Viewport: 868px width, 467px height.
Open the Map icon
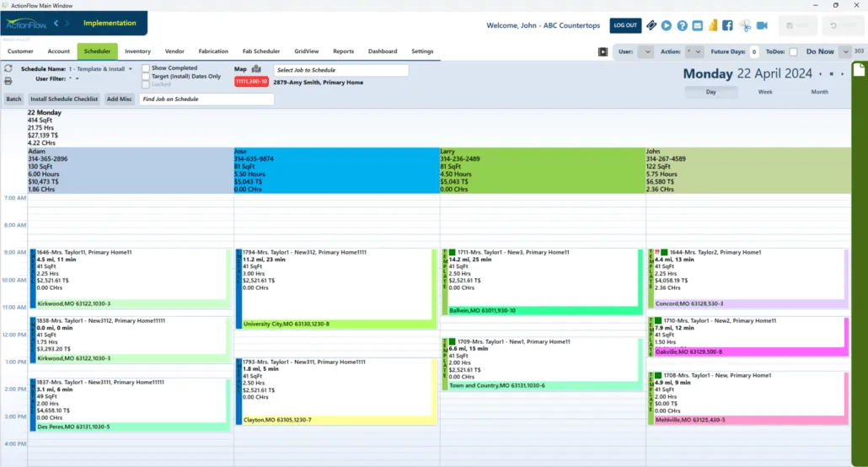tap(256, 69)
